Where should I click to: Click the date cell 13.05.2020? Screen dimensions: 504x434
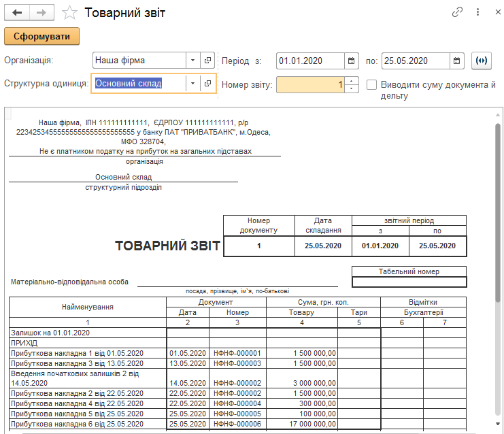pyautogui.click(x=188, y=364)
